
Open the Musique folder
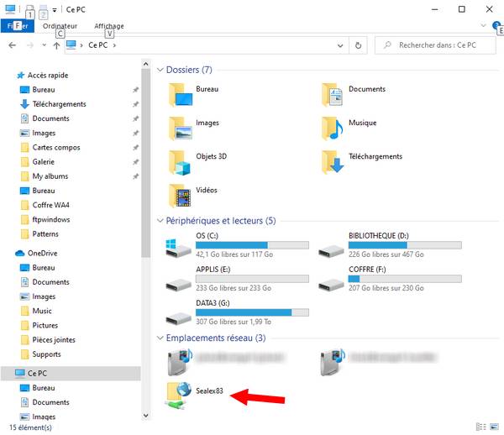349,128
